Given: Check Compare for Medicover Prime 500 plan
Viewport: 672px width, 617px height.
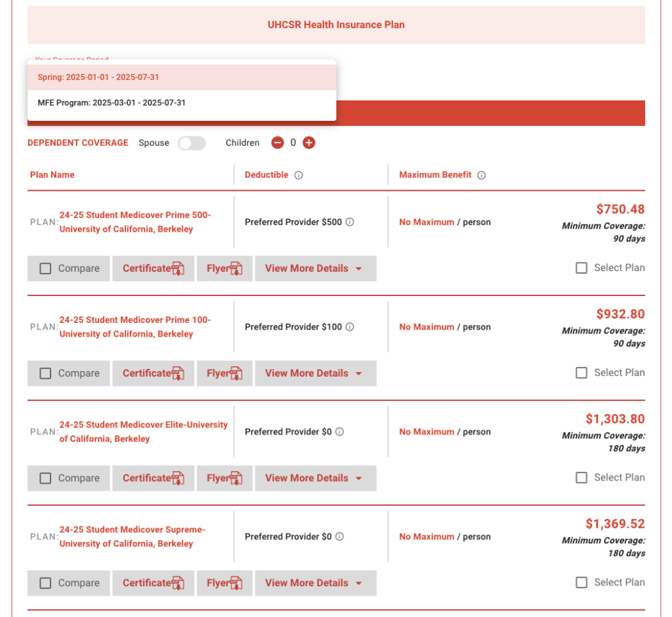Looking at the screenshot, I should pos(45,268).
